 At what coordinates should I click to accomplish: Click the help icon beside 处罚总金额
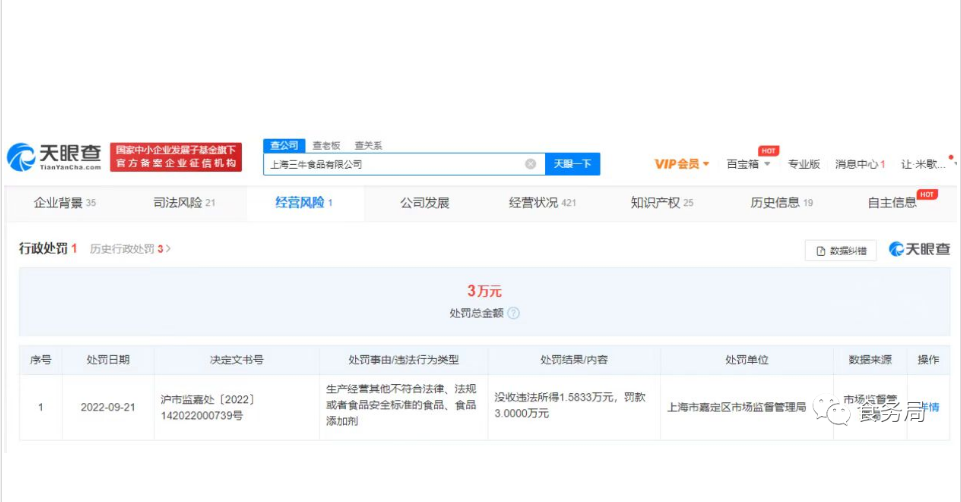pos(514,313)
